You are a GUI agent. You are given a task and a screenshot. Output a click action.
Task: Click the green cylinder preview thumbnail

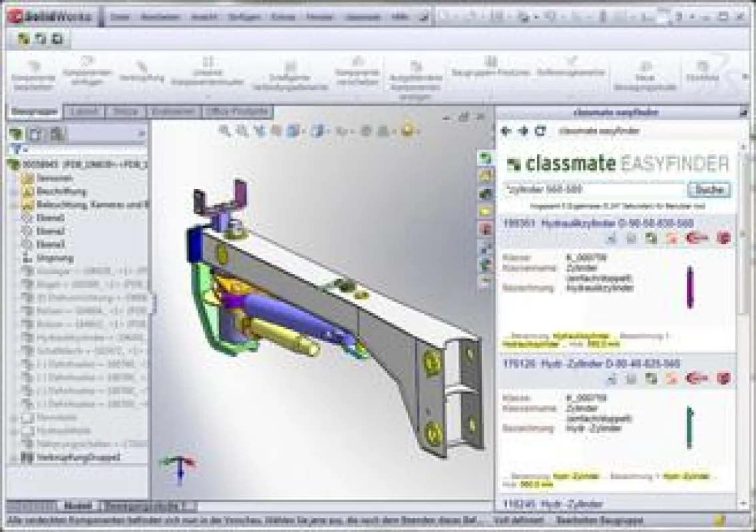[x=690, y=427]
